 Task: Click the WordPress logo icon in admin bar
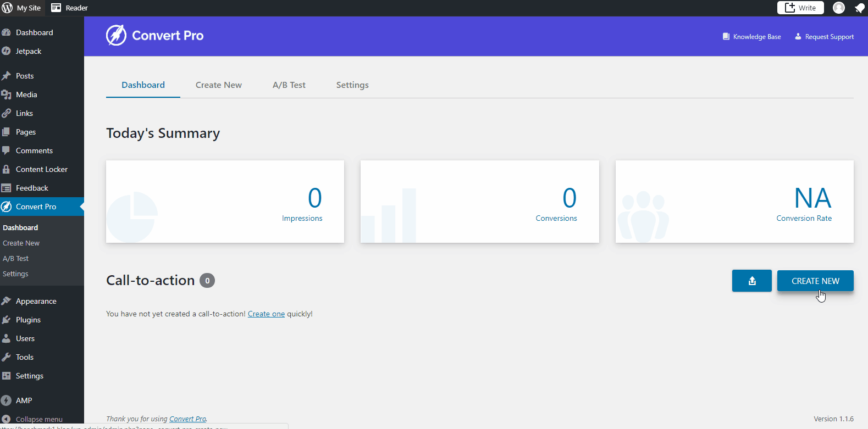[x=7, y=8]
